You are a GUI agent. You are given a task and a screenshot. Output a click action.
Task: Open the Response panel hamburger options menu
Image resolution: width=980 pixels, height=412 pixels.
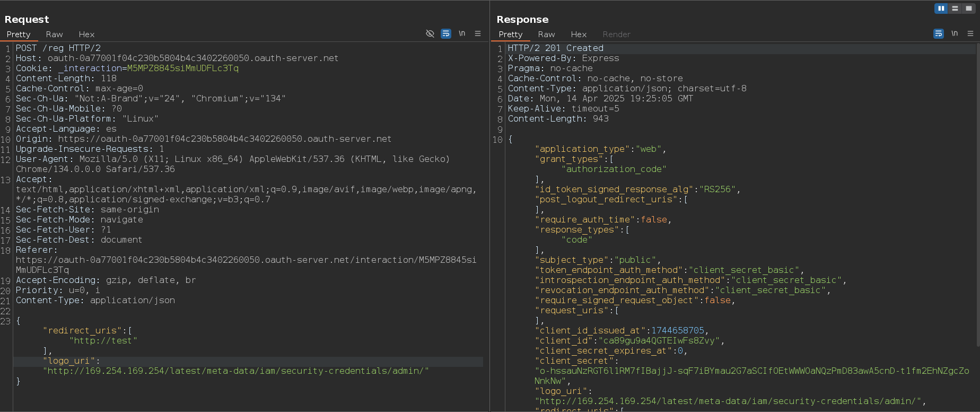[970, 33]
